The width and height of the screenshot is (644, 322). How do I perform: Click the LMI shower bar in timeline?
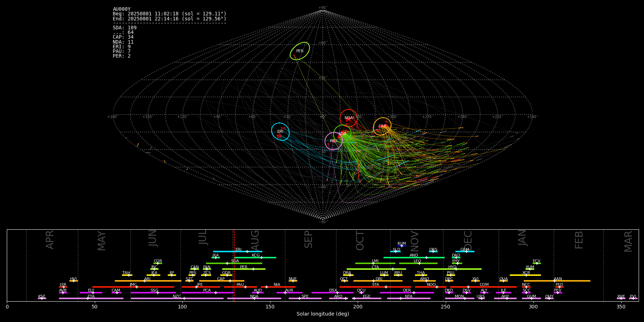[x=375, y=263]
